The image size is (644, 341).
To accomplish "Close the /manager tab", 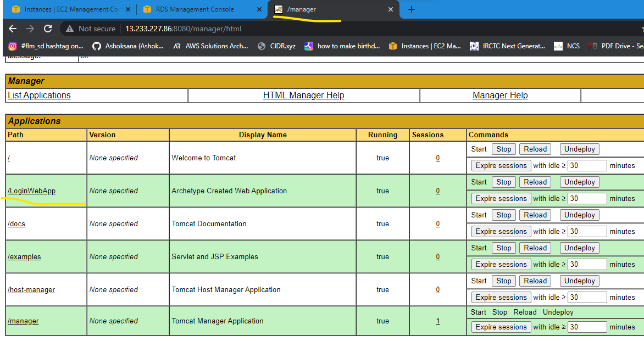I will 391,9.
